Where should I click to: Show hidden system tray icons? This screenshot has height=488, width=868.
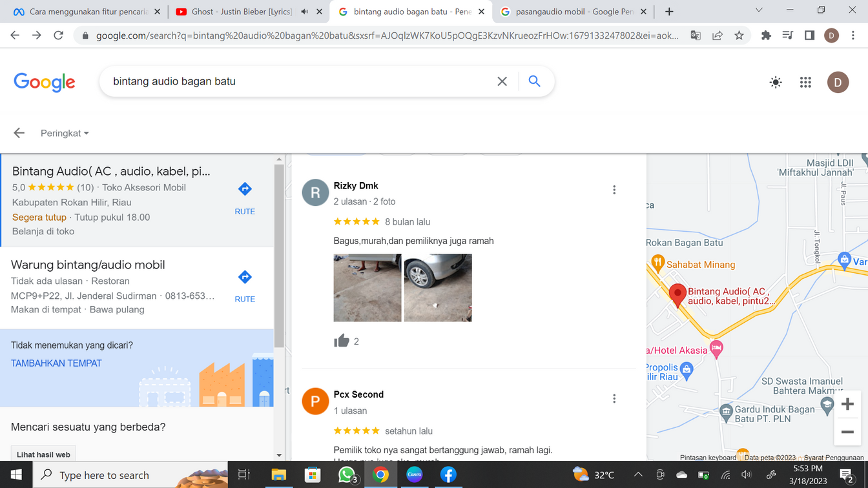638,475
